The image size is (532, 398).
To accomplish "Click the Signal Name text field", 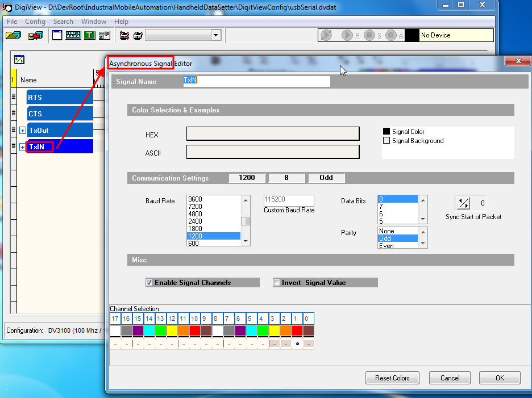I will pyautogui.click(x=256, y=81).
